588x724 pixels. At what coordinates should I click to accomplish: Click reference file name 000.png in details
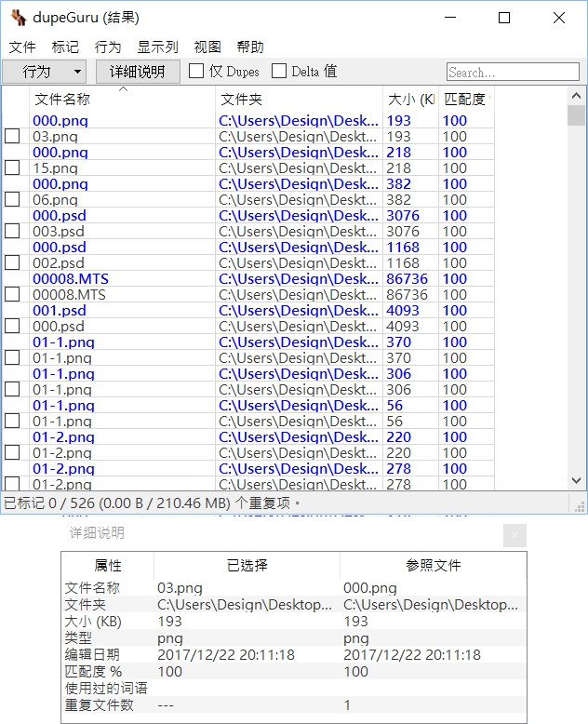(370, 588)
